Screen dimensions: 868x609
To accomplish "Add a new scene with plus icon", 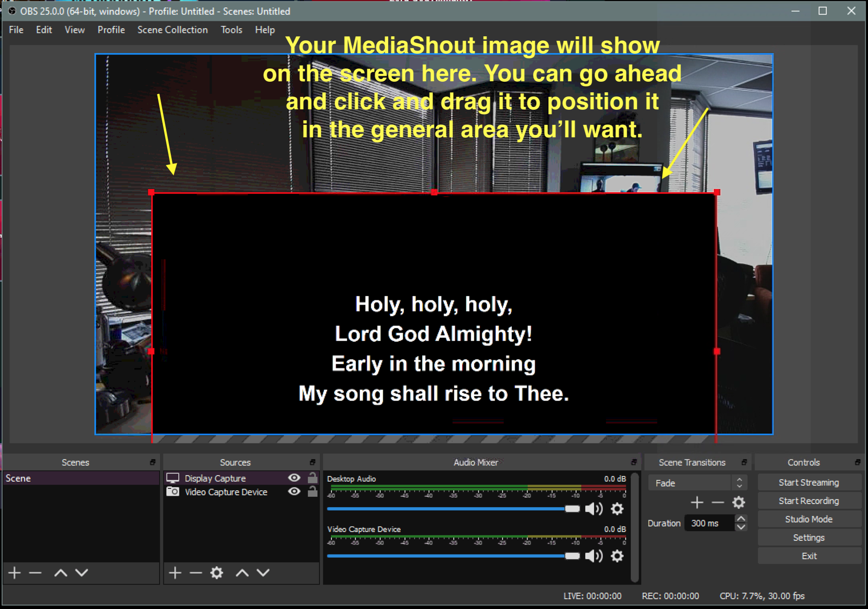I will tap(15, 573).
